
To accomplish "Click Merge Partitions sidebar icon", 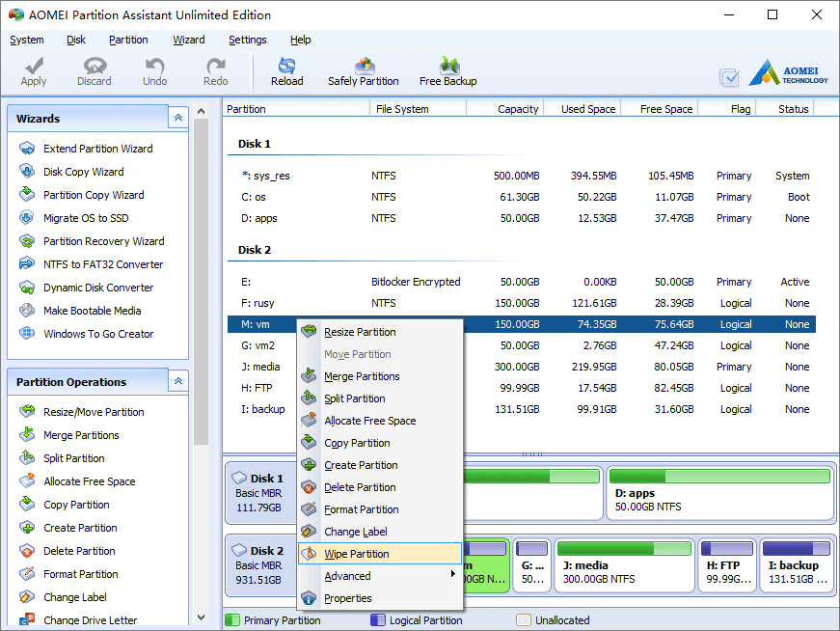I will pyautogui.click(x=27, y=435).
